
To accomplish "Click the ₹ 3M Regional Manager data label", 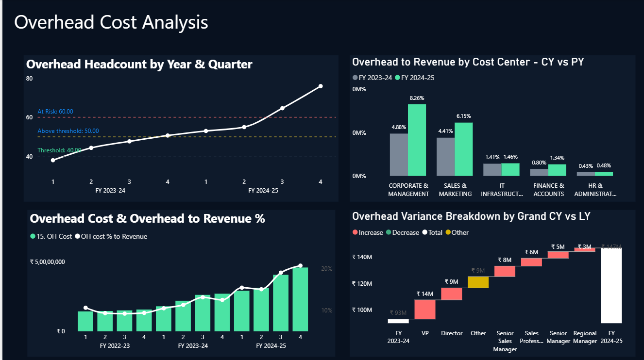I will point(584,247).
